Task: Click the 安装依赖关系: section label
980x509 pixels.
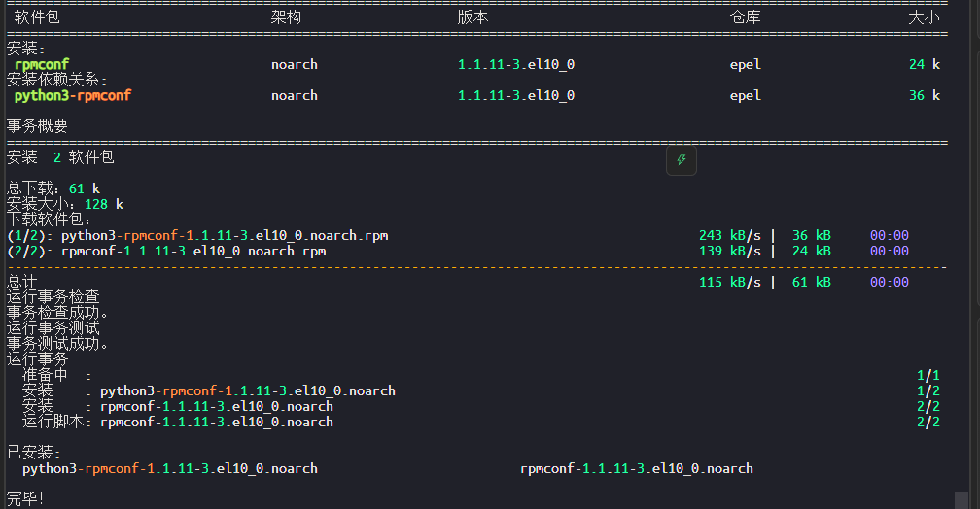Action: [x=56, y=80]
